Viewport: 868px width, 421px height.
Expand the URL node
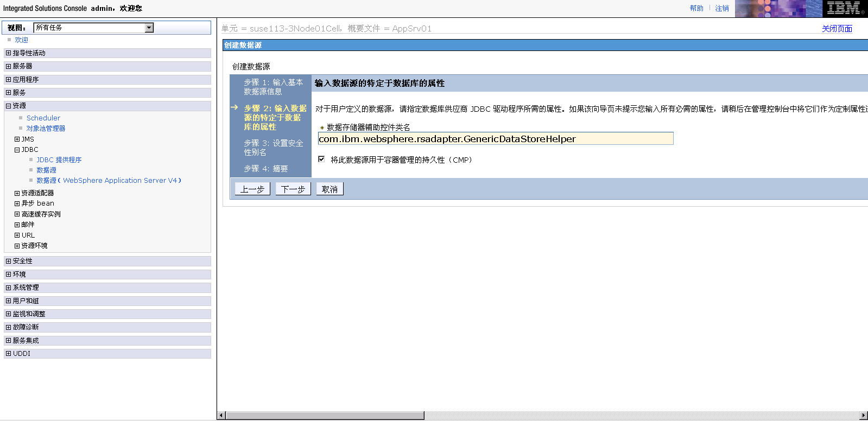coord(17,235)
